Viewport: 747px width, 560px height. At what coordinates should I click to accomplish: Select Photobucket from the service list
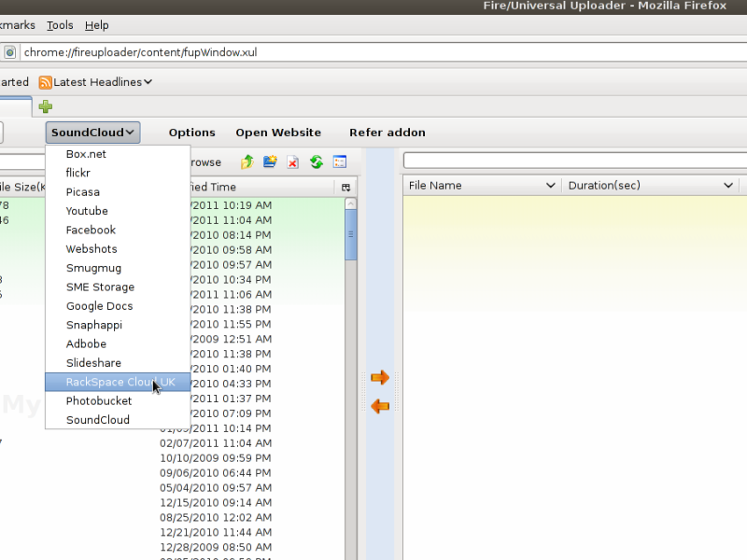[118, 401]
